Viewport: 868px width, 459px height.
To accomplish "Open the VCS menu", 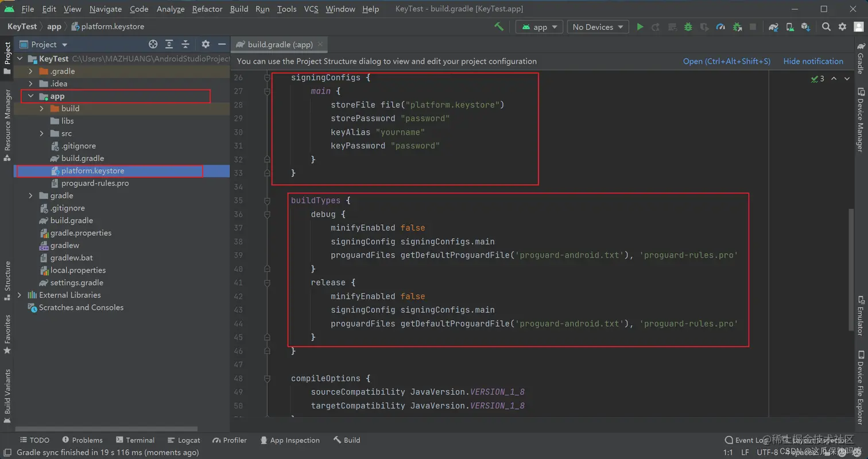I will [311, 9].
